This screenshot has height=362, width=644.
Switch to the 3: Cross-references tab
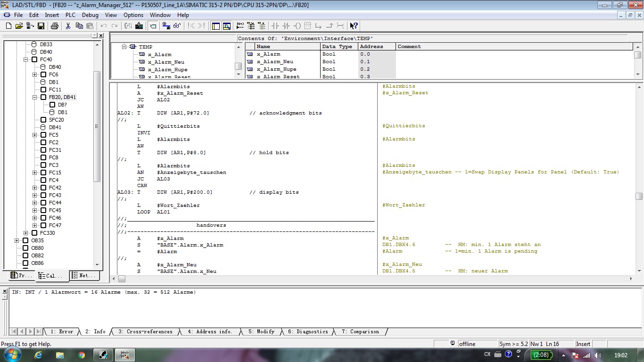click(145, 332)
